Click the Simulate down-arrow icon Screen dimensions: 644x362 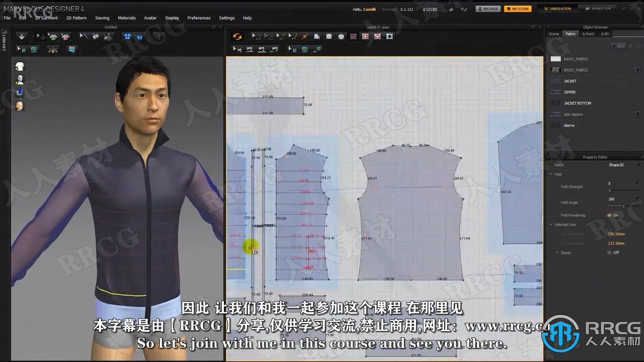point(22,37)
